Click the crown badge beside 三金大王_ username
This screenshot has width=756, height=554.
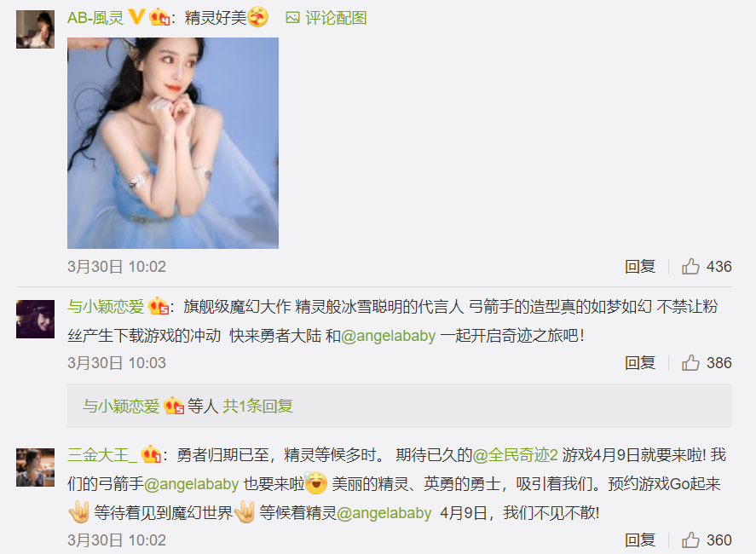pyautogui.click(x=151, y=454)
